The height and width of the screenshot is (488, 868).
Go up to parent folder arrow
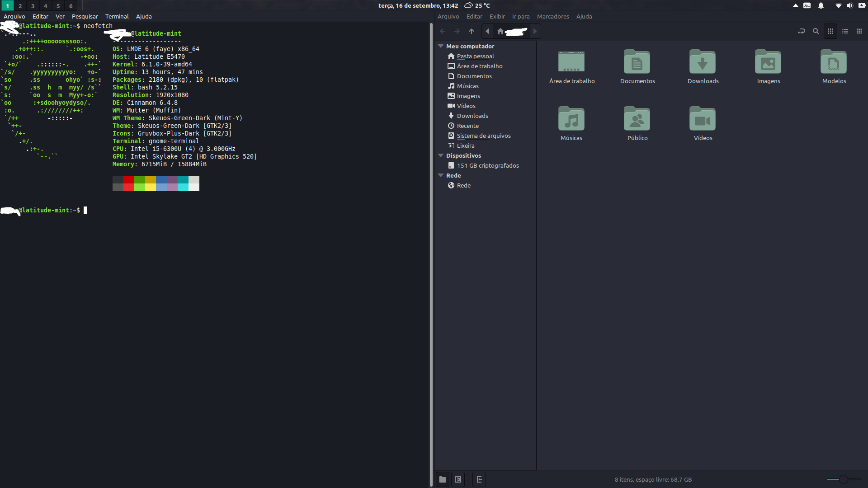(x=472, y=31)
